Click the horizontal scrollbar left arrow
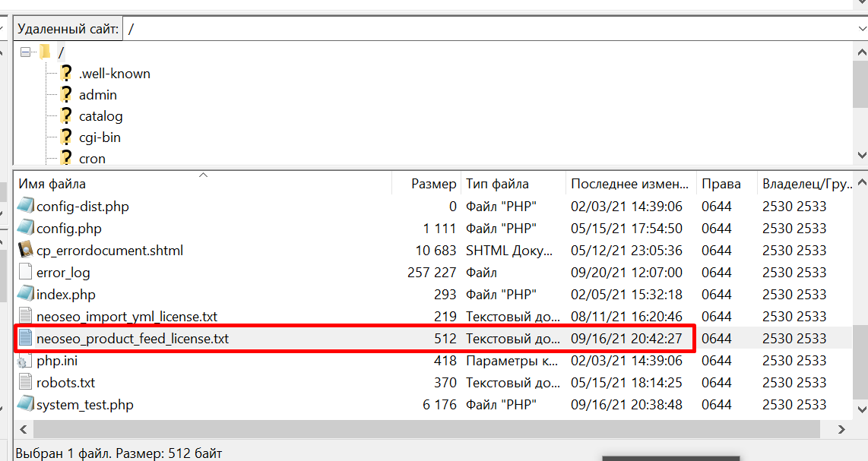 click(x=24, y=429)
